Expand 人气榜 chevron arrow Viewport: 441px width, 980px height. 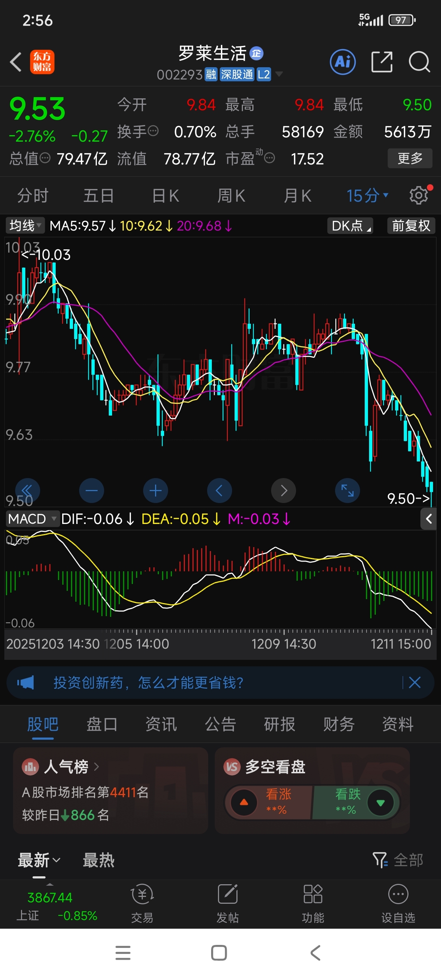96,766
